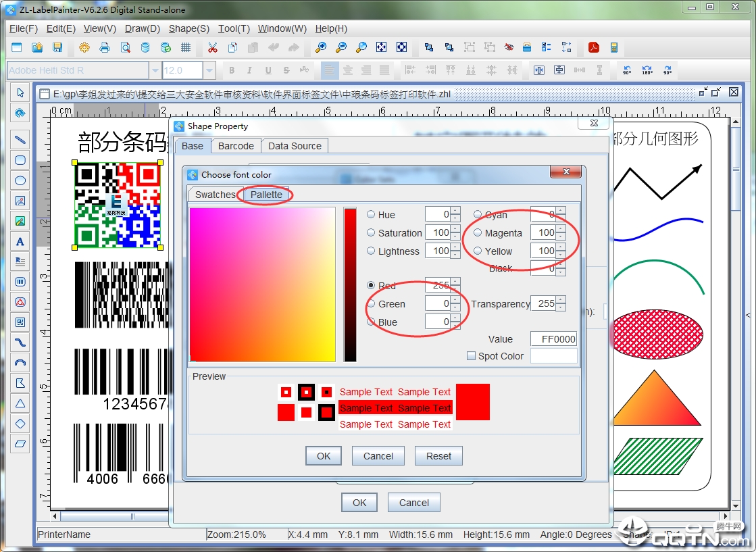The width and height of the screenshot is (756, 552).
Task: Select the text tool A icon
Action: tap(20, 241)
